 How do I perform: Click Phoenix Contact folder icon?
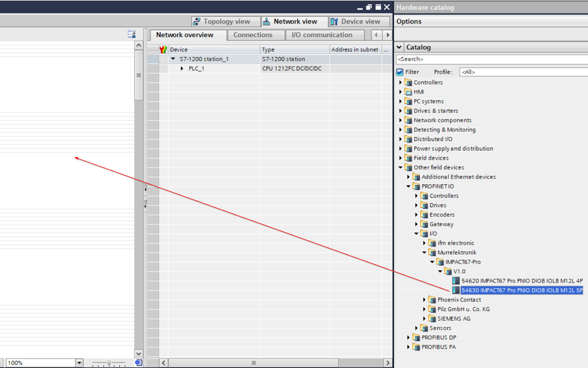[432, 300]
